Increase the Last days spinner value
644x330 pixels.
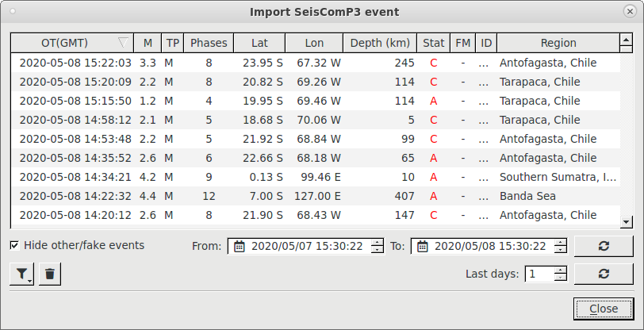tap(560, 270)
